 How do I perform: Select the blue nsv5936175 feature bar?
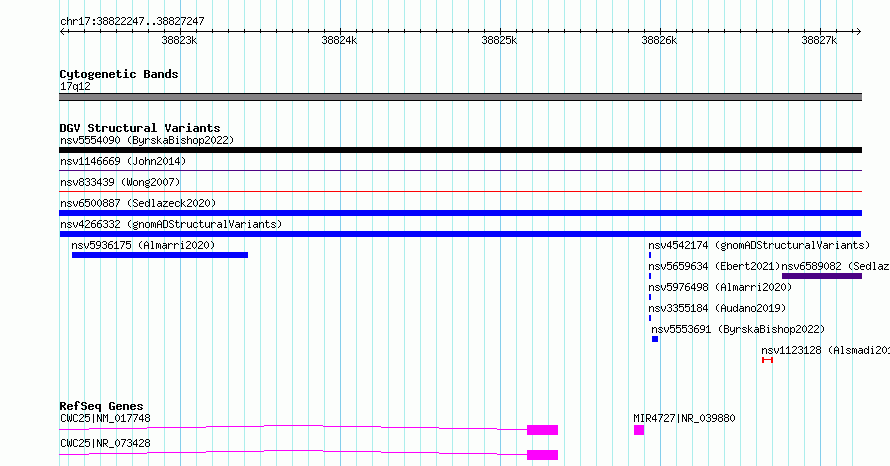[x=160, y=255]
